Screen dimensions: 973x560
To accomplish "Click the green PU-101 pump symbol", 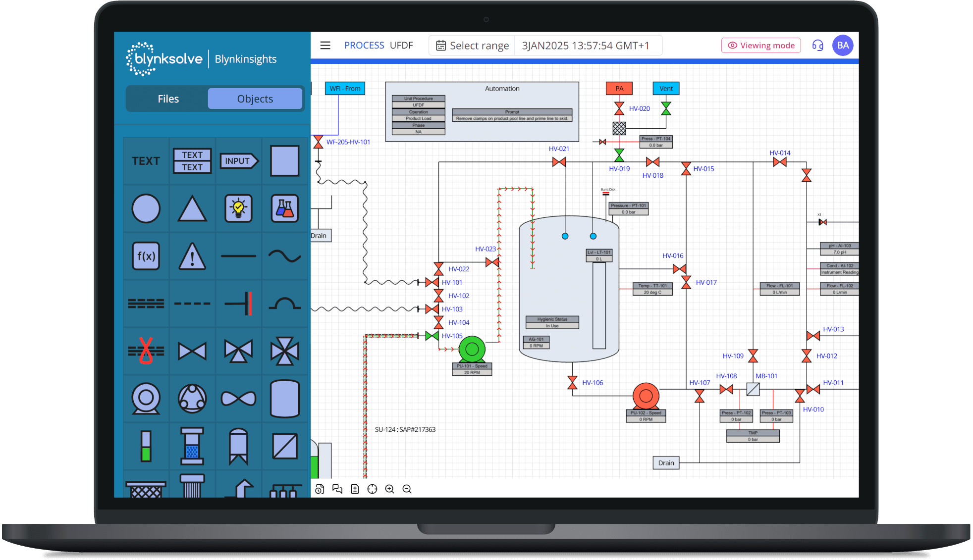I will (472, 350).
